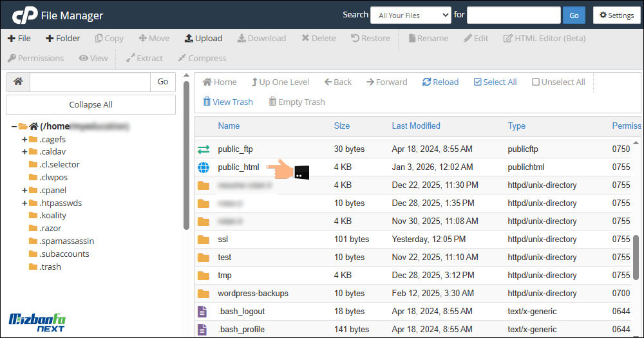The width and height of the screenshot is (644, 338).
Task: Click Up One Level
Action: tap(280, 82)
